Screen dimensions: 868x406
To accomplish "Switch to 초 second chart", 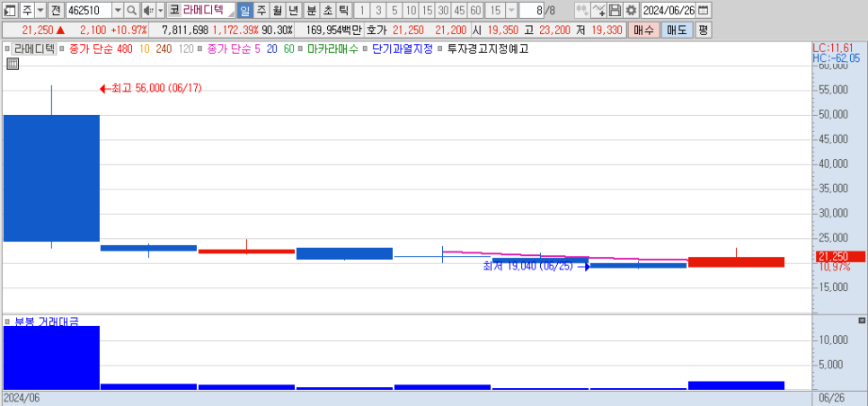I will click(x=328, y=11).
